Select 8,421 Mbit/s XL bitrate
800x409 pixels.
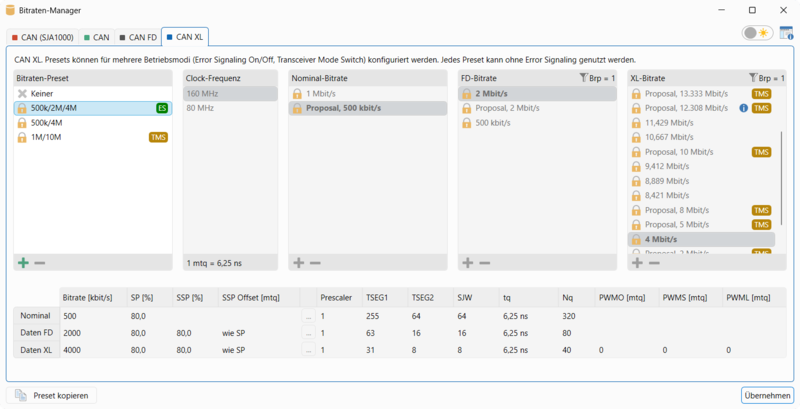click(x=702, y=195)
